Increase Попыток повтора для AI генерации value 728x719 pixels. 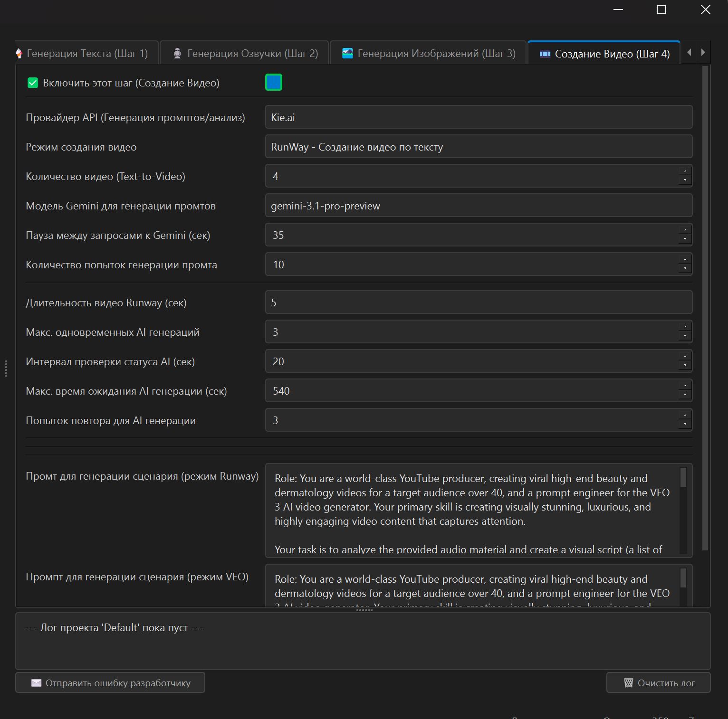pos(685,415)
